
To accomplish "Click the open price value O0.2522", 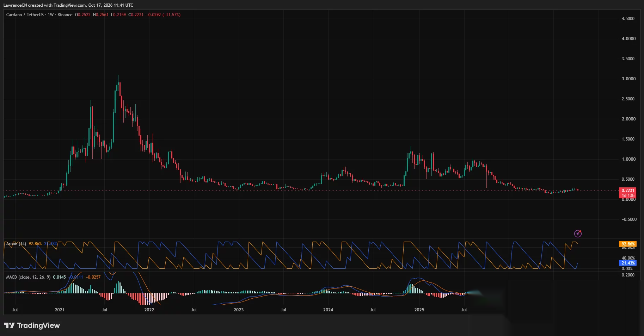I will [x=83, y=15].
